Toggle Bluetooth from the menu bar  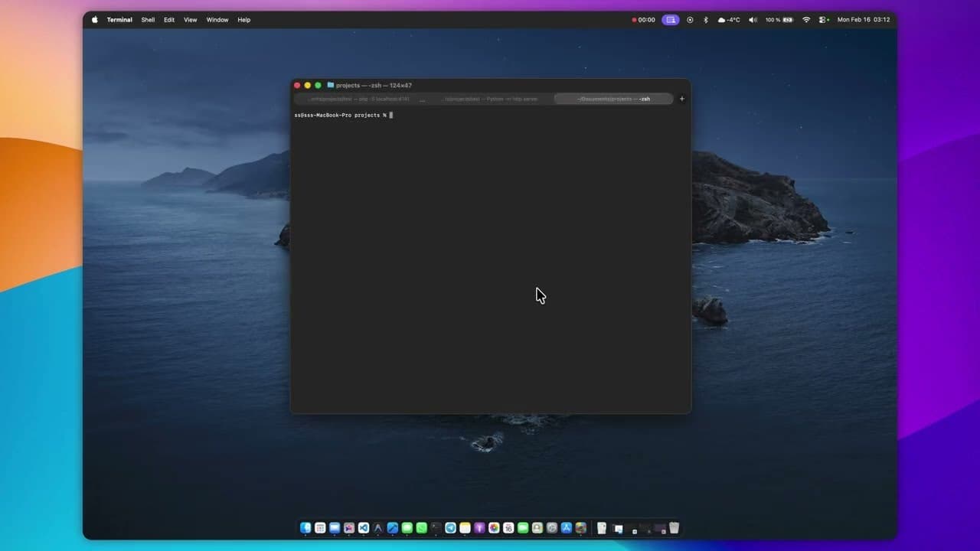(706, 20)
